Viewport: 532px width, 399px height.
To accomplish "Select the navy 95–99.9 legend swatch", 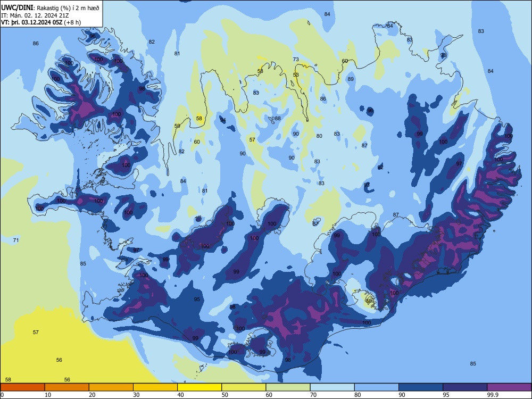I will 465,387.
